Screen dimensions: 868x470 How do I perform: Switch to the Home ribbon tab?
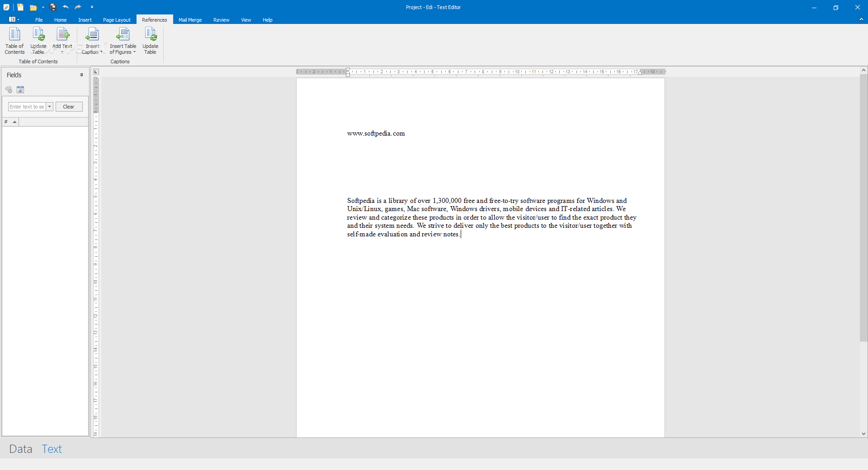coord(60,20)
